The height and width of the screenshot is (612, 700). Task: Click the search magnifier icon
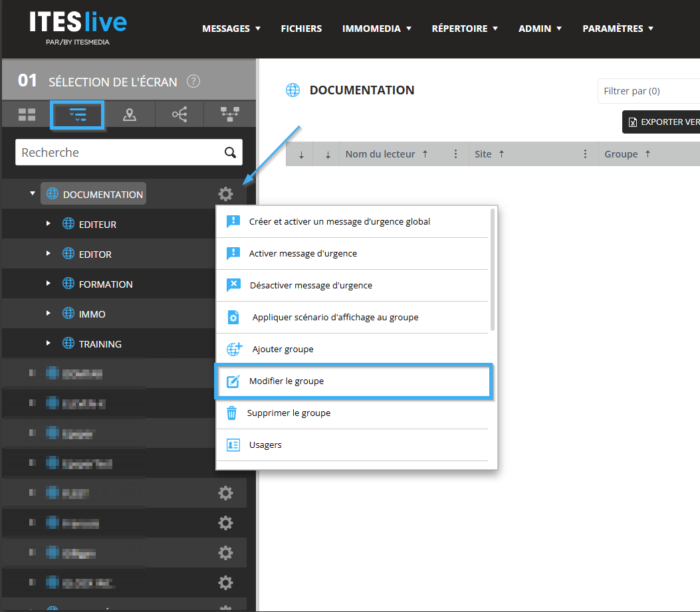230,153
